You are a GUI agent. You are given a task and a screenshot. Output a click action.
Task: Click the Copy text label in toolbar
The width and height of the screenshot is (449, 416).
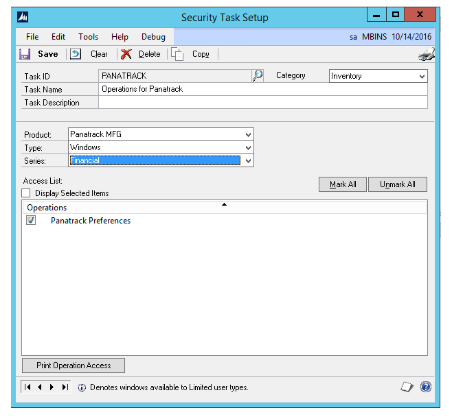point(201,54)
